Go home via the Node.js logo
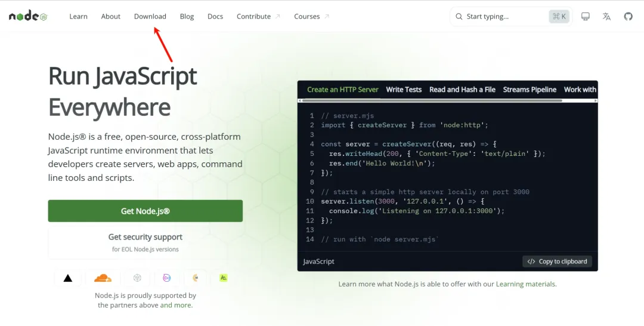Viewport: 644px width, 326px height. (x=29, y=17)
